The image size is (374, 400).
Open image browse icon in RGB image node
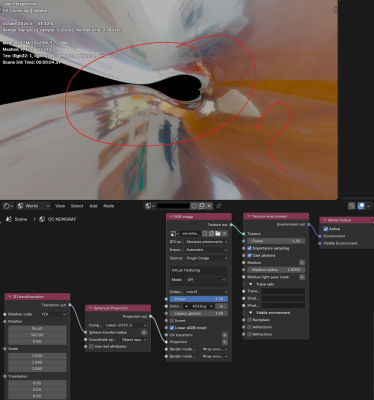pos(175,233)
